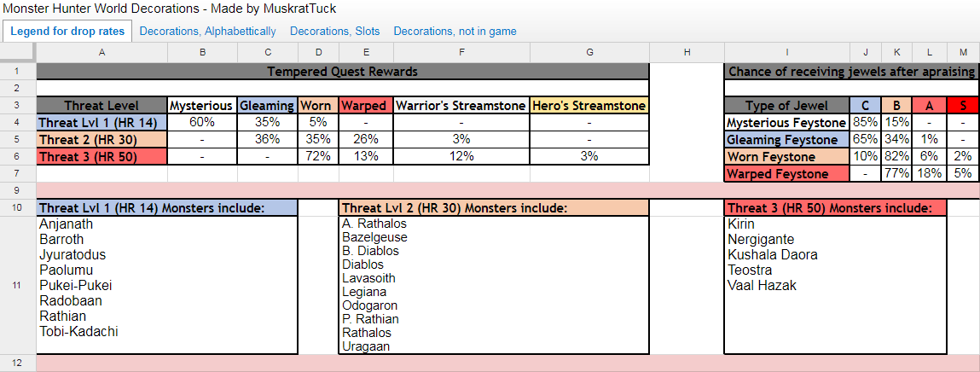Screen dimensions: 980x372
Task: Click the Tempered Quest Rewards title cell
Action: (x=343, y=72)
